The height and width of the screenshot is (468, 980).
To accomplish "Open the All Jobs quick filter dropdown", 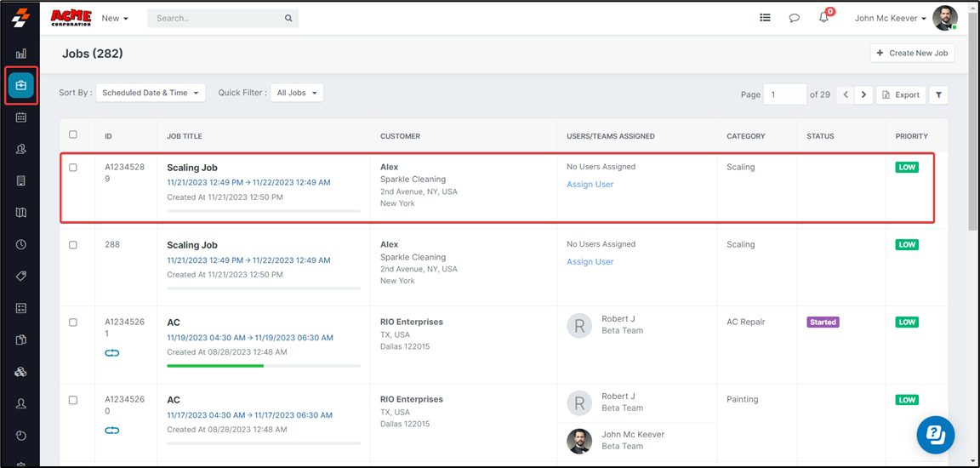I will pos(297,93).
